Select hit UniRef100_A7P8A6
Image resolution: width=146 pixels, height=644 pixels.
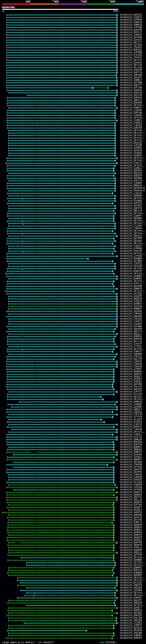131,20
